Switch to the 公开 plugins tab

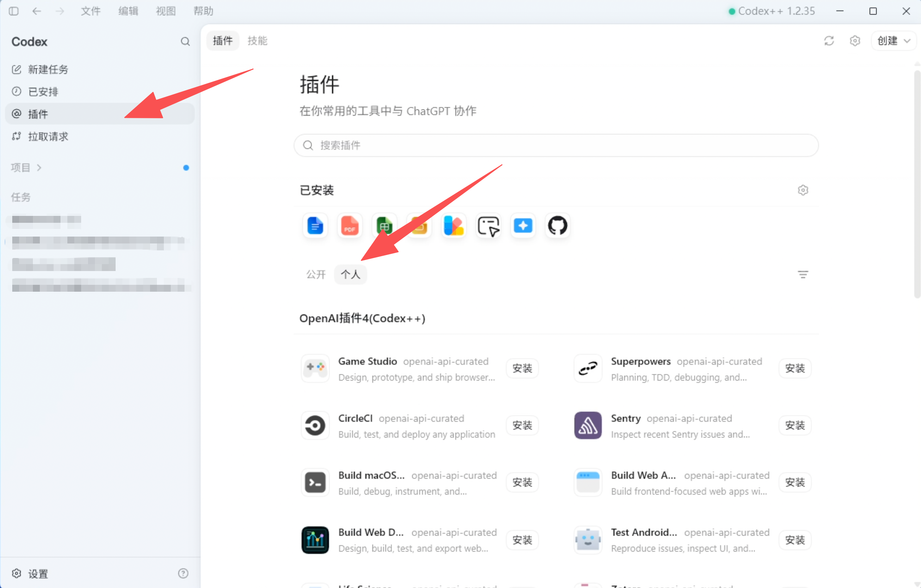pos(316,274)
